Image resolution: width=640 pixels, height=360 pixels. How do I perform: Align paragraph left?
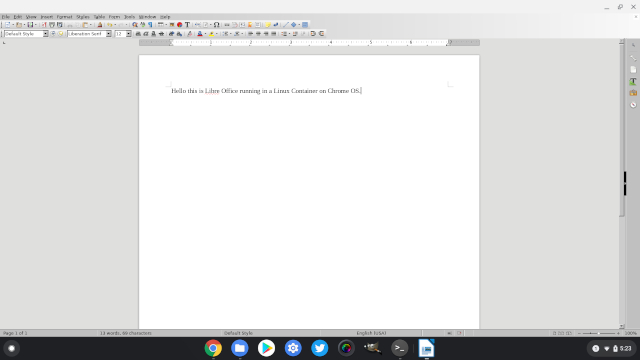251,34
